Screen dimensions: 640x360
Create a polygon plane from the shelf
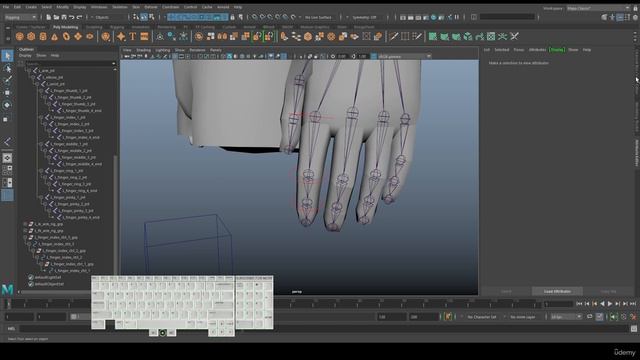coord(78,37)
